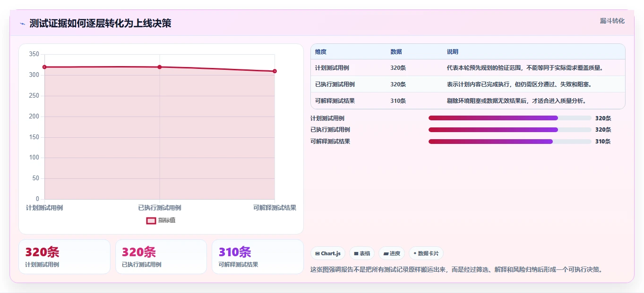This screenshot has height=293, width=644.
Task: Click the 已执行测试用例 progress bar
Action: [510, 130]
